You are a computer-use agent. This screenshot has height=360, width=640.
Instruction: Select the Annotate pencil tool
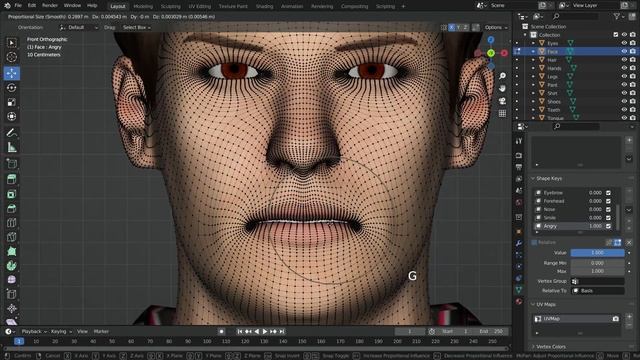point(11,133)
